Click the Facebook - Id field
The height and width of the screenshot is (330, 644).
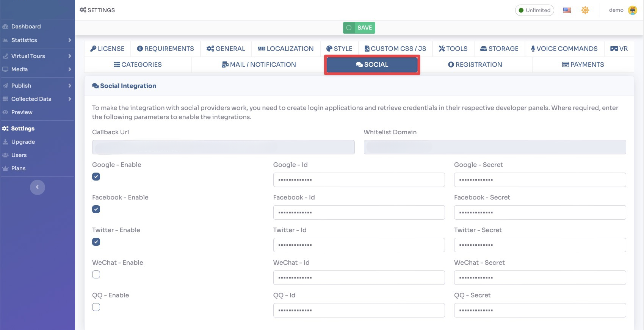[x=359, y=212]
